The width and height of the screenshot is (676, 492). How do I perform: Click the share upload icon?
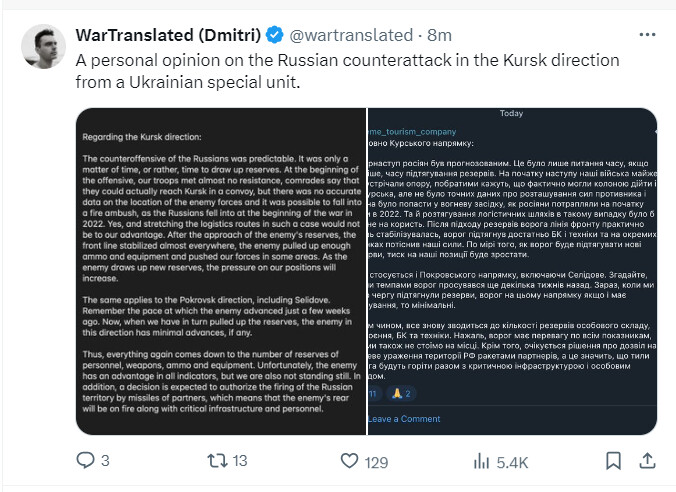click(647, 461)
